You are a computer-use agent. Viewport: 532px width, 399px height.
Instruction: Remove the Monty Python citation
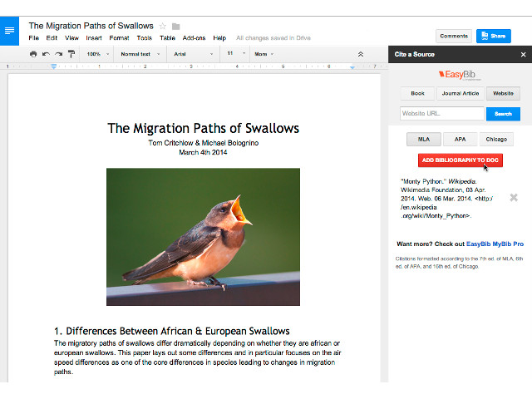[514, 197]
